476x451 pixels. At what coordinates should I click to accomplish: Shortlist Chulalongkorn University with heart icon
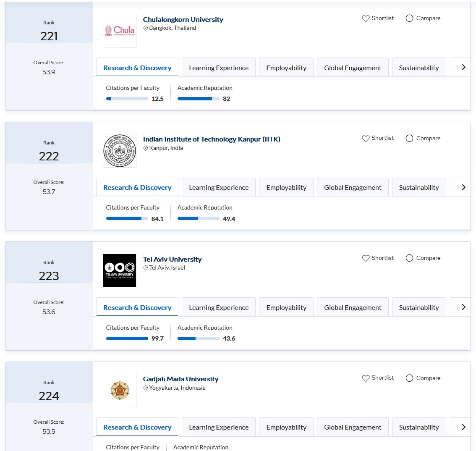(366, 18)
